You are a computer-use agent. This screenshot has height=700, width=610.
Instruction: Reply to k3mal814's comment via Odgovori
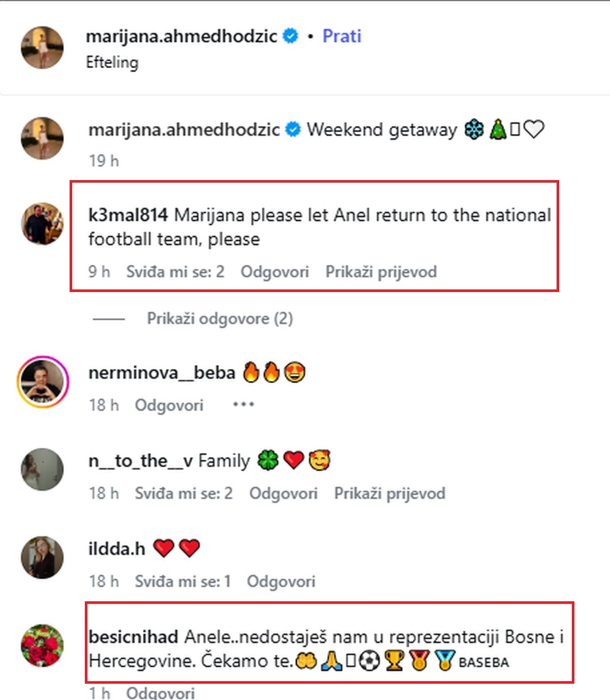pos(274,272)
